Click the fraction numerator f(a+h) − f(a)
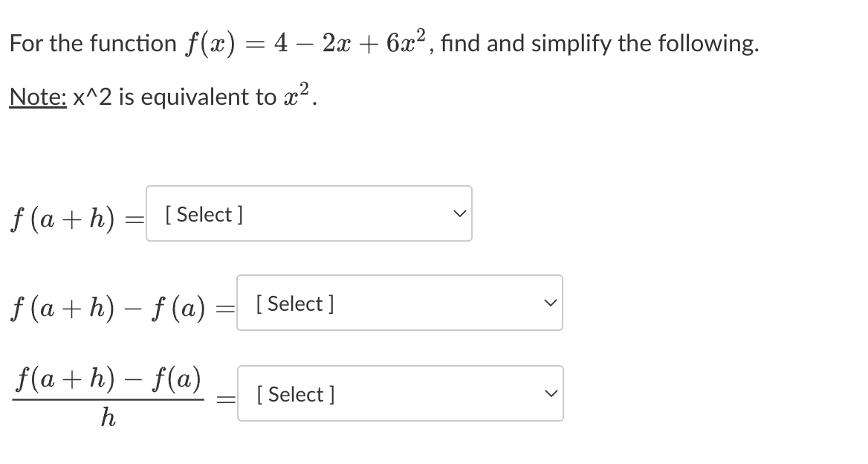Image resolution: width=868 pixels, height=464 pixels. [x=108, y=379]
